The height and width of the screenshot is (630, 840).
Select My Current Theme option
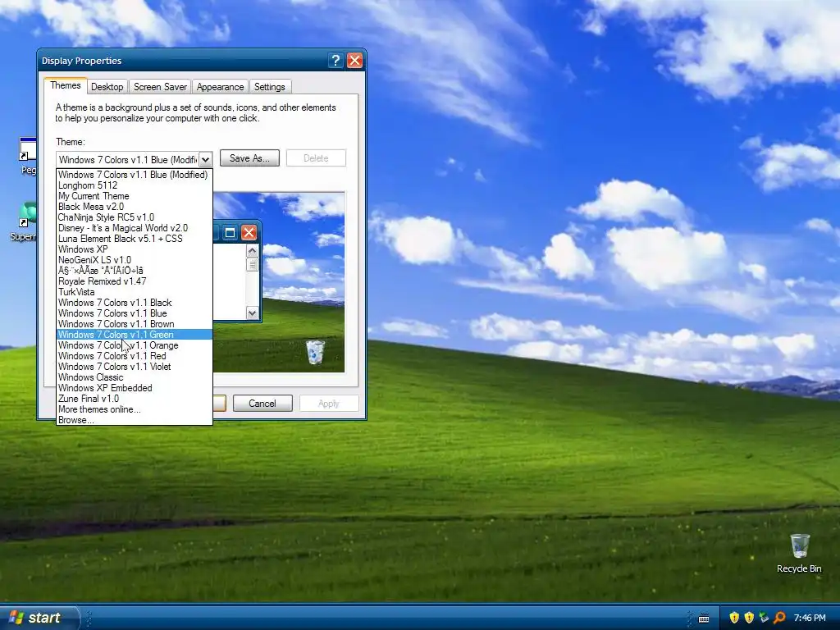[x=135, y=196]
